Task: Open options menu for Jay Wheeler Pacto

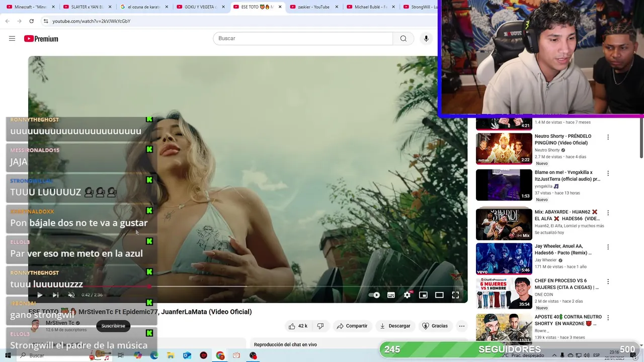Action: (x=608, y=247)
